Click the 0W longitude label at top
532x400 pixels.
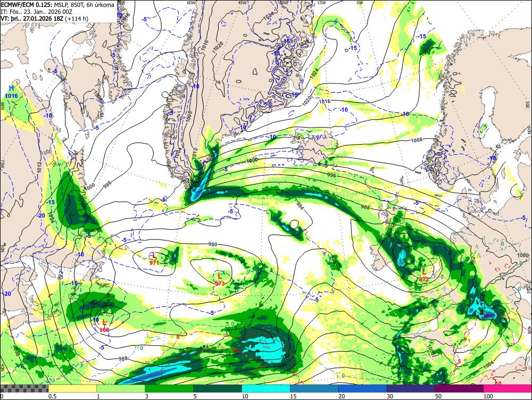(360, 2)
